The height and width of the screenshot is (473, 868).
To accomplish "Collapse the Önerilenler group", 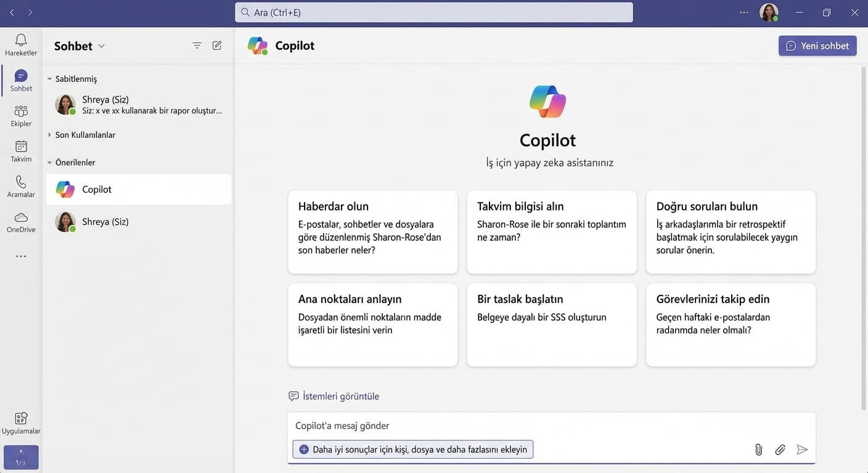I will tap(49, 162).
